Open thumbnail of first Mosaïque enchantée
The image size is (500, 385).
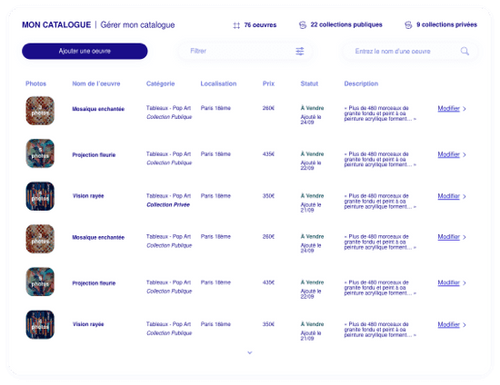pyautogui.click(x=40, y=111)
